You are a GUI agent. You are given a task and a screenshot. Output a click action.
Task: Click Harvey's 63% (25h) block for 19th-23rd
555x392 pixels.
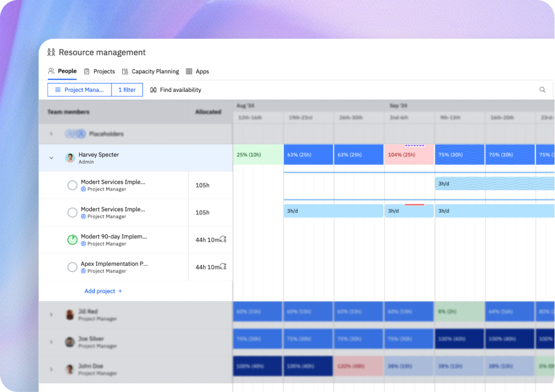click(x=308, y=155)
